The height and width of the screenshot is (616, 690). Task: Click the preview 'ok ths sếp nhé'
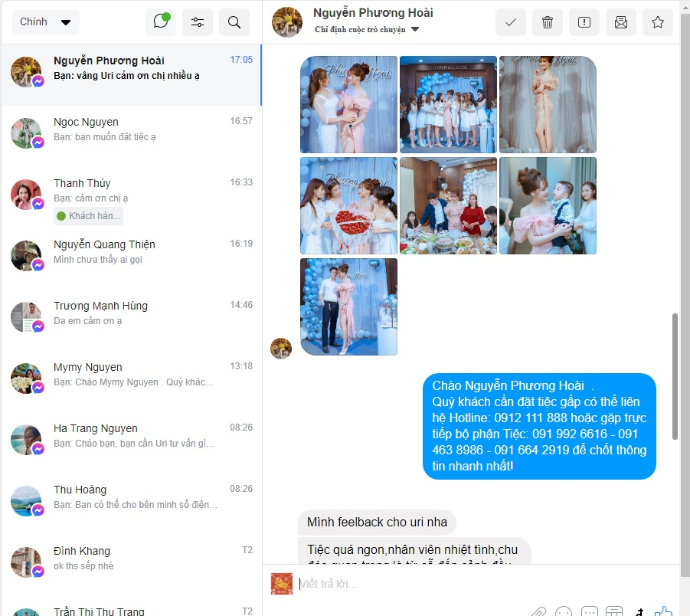click(x=83, y=565)
